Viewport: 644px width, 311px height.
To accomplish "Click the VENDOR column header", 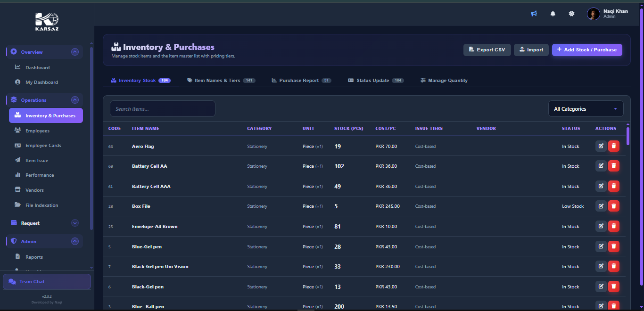I will (486, 128).
